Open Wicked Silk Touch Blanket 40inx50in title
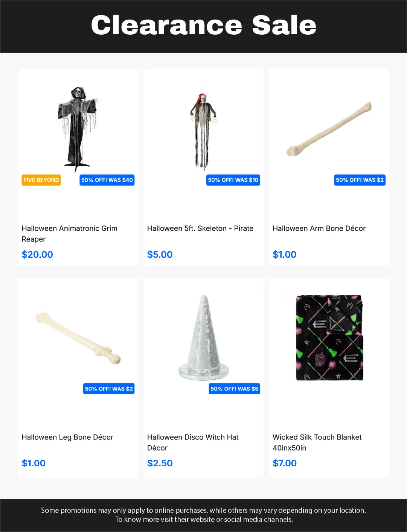This screenshot has height=532, width=407. click(x=317, y=442)
